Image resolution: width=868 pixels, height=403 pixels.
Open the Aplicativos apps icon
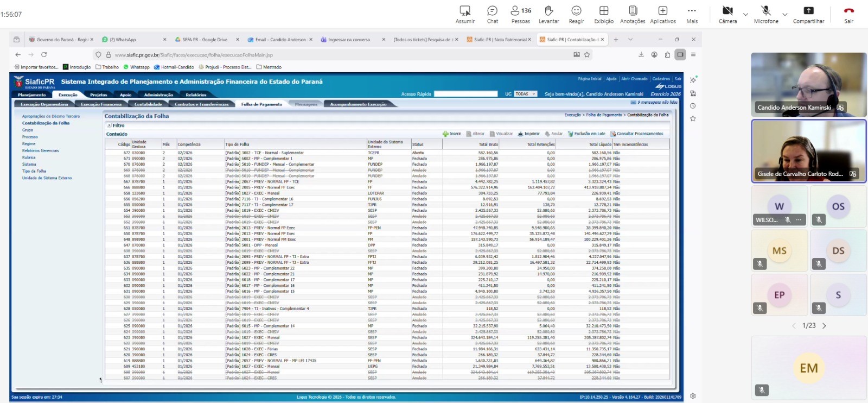pos(662,15)
